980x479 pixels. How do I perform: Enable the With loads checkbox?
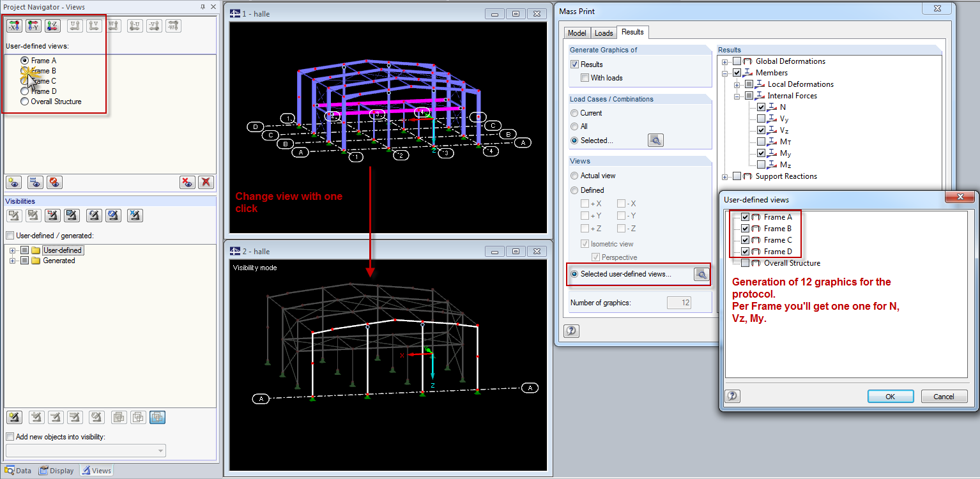(585, 78)
